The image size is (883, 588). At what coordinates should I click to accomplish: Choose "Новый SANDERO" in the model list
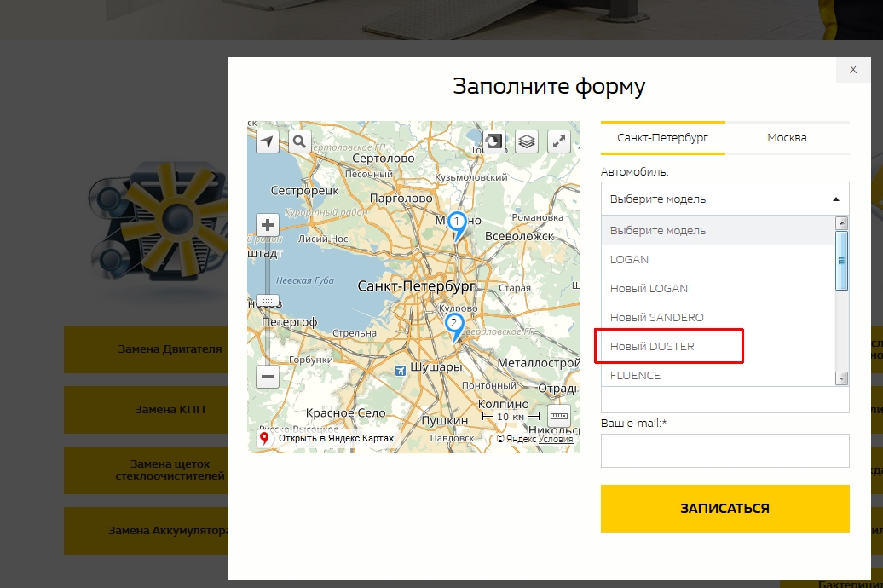656,318
